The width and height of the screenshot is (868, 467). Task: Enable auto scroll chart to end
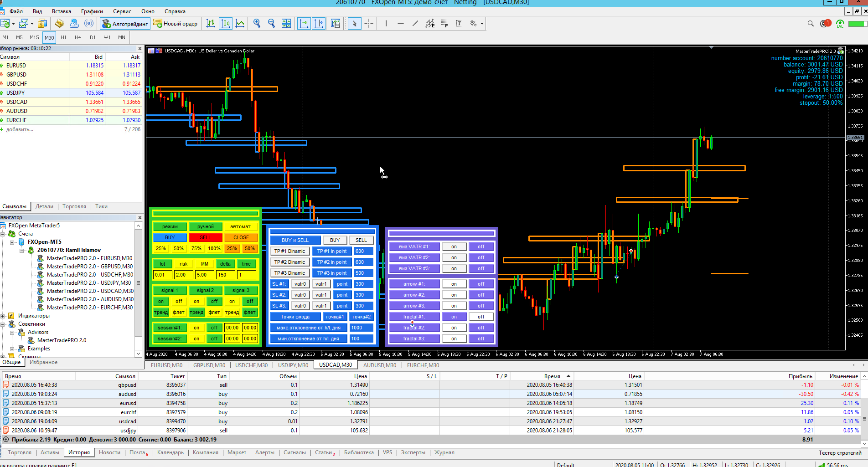304,24
